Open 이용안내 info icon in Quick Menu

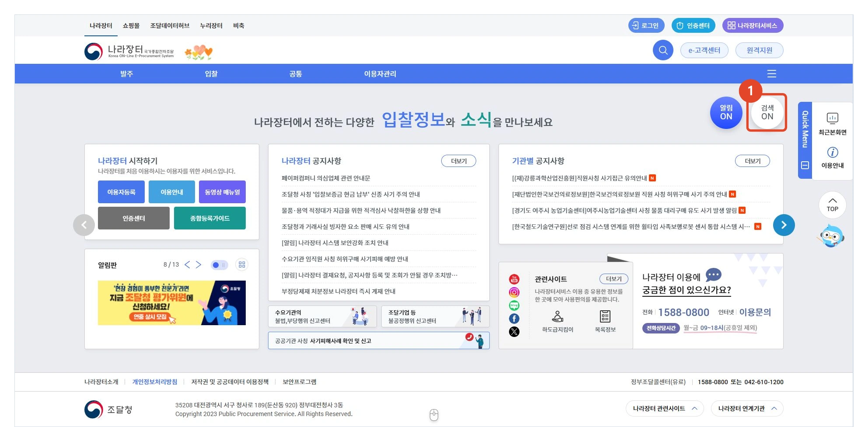click(x=833, y=158)
